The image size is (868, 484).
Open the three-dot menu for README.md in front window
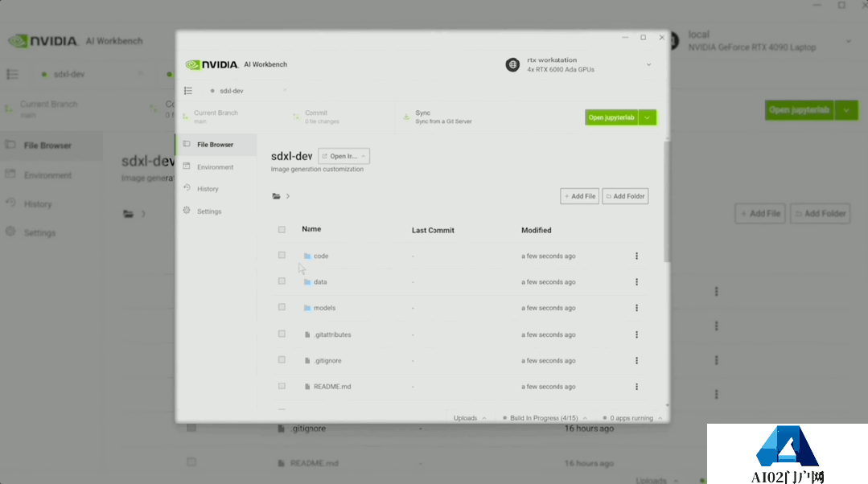point(636,387)
